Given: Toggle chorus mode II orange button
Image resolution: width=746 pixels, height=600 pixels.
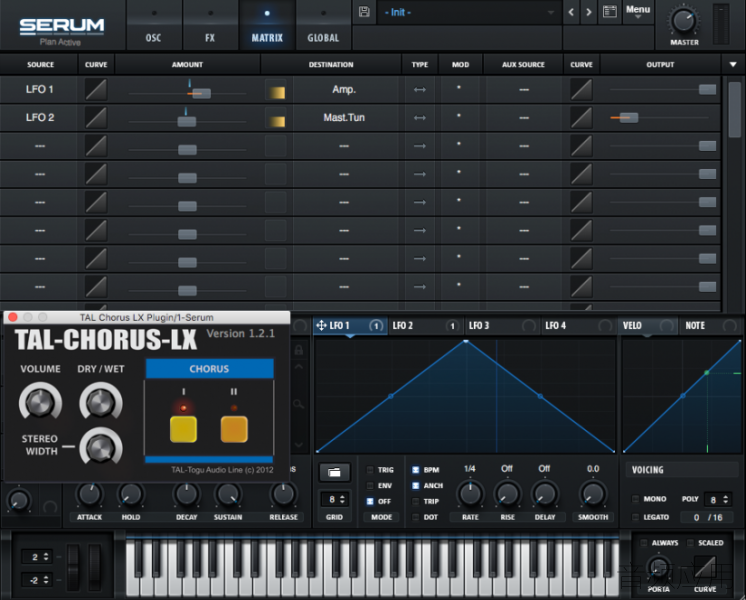Looking at the screenshot, I should (234, 429).
